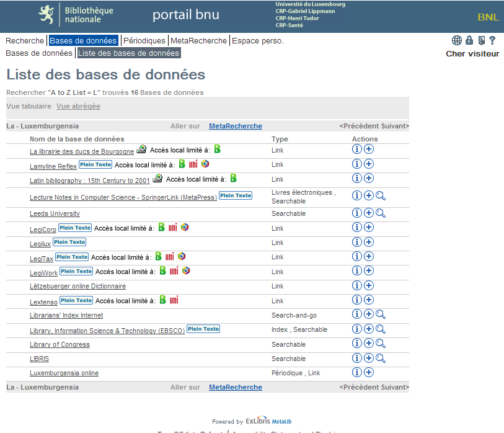Open info icon for La librairie des ducs de Bourgogne
This screenshot has height=433, width=504.
pos(357,149)
